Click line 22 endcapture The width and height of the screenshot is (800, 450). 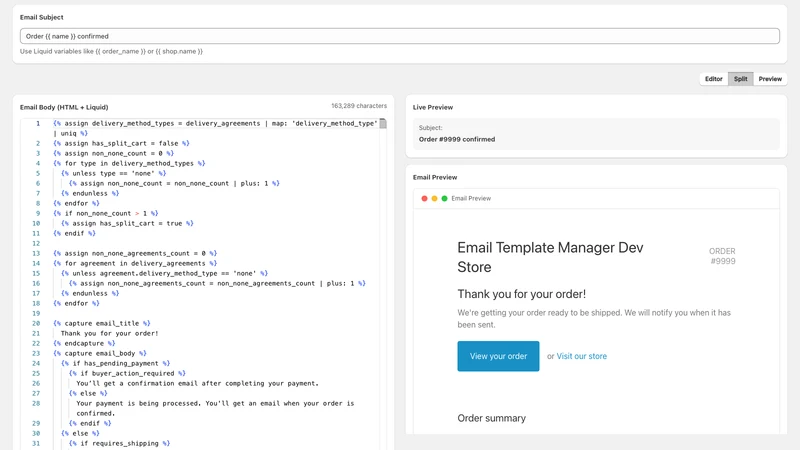(84, 343)
